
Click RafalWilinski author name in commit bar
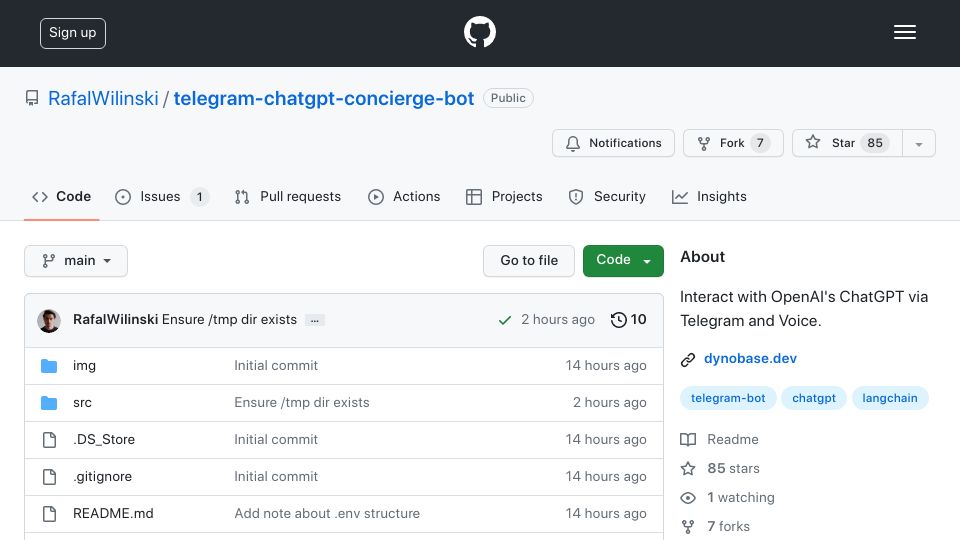point(116,320)
